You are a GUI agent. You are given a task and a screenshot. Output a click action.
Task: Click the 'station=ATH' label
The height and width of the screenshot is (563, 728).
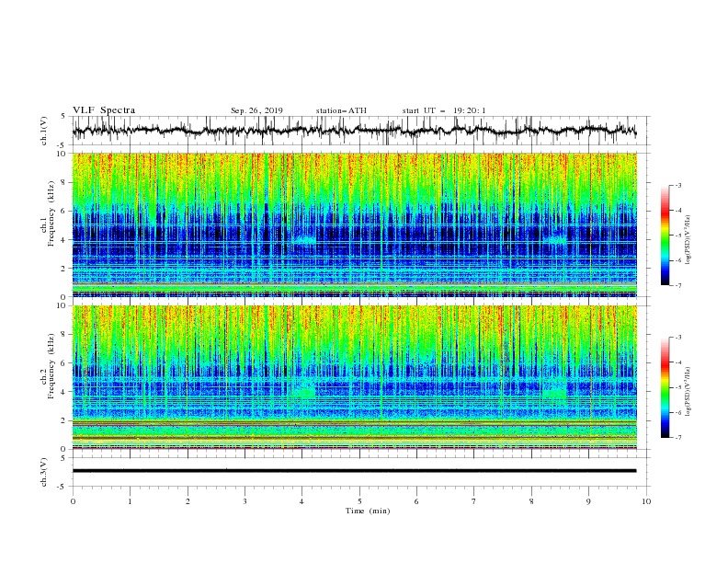click(341, 110)
